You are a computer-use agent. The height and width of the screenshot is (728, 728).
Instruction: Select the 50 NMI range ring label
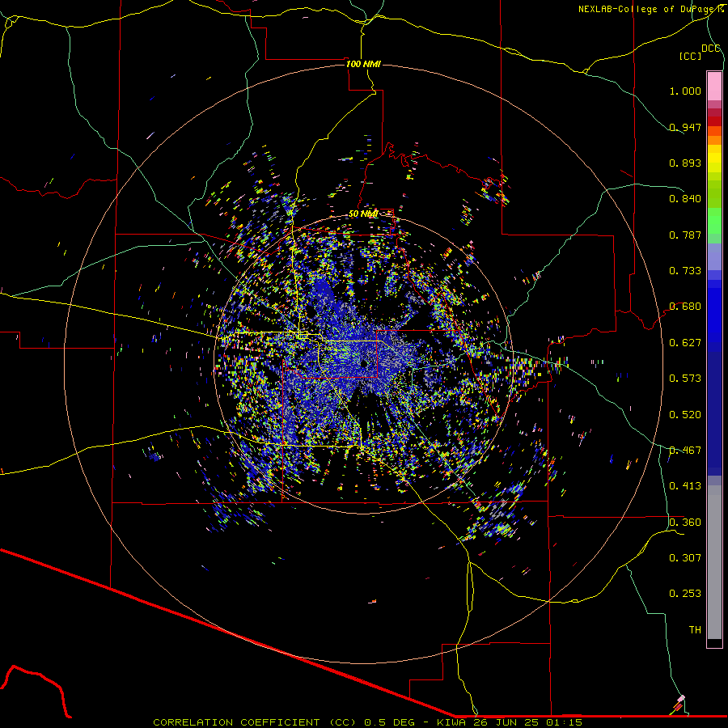tap(363, 214)
